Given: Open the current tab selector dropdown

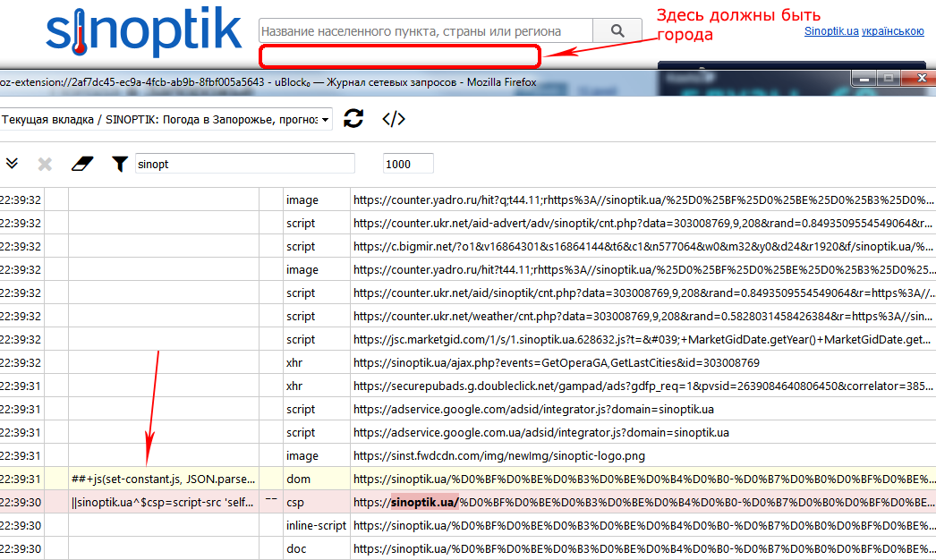Looking at the screenshot, I should 166,119.
